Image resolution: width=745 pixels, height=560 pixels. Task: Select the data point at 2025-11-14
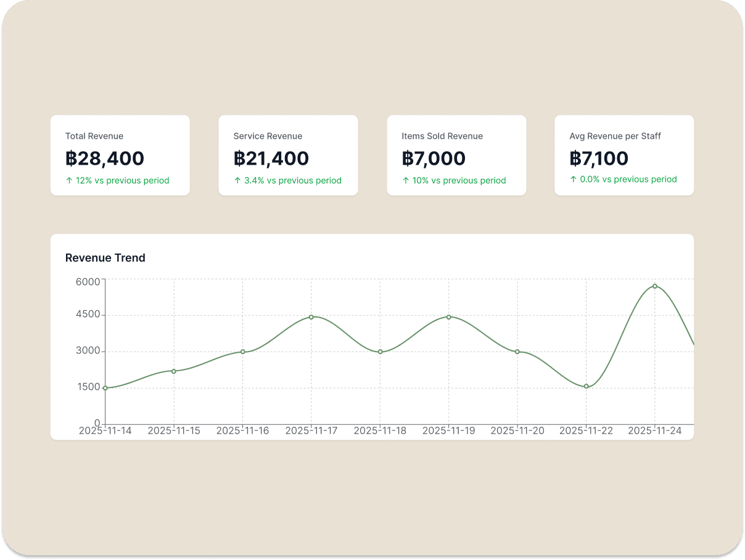(x=106, y=389)
